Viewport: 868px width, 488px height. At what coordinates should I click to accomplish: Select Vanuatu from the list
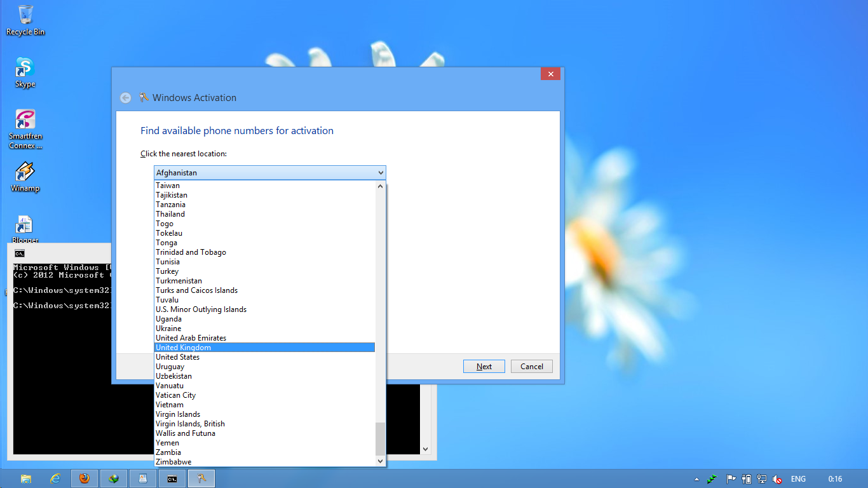[x=265, y=386]
